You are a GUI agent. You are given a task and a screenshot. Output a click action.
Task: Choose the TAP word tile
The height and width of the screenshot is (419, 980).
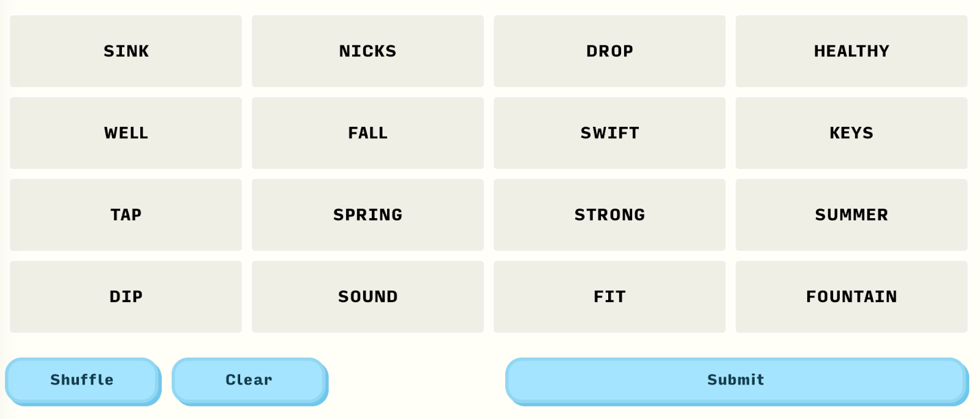[126, 215]
